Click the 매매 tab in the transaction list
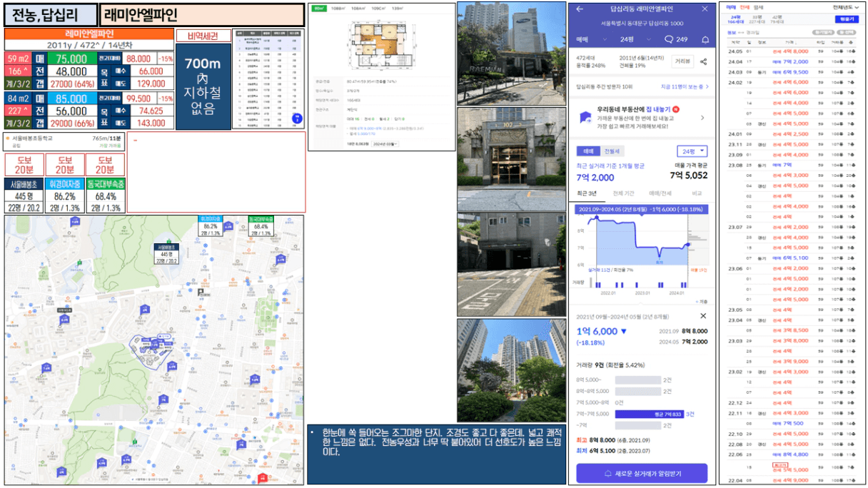The image size is (868, 488). point(731,6)
